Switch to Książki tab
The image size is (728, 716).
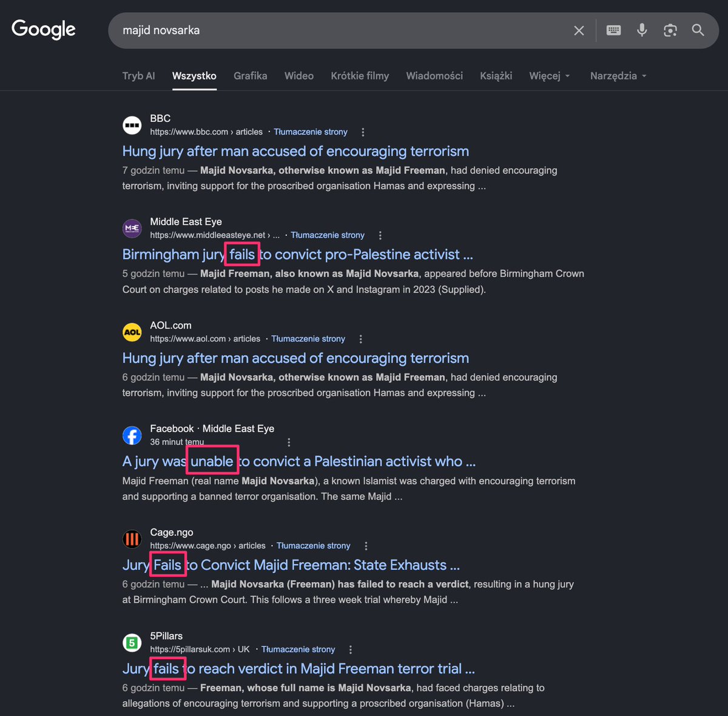coord(496,76)
